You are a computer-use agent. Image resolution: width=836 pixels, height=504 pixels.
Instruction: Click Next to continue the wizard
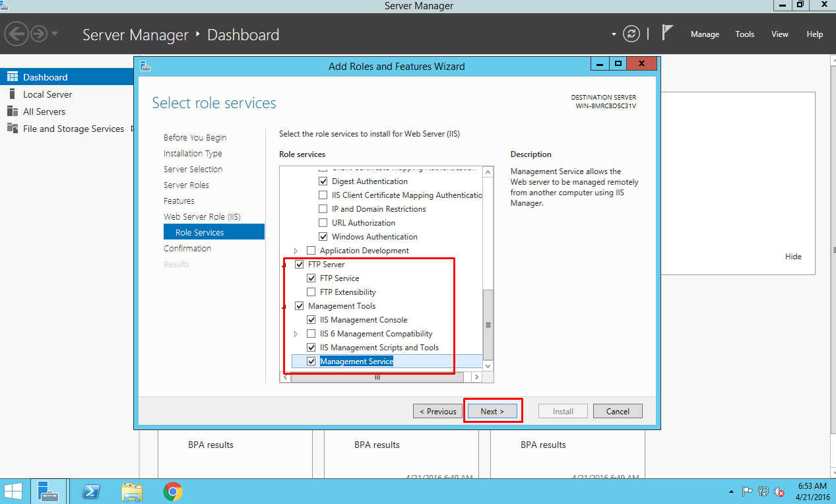click(x=492, y=411)
